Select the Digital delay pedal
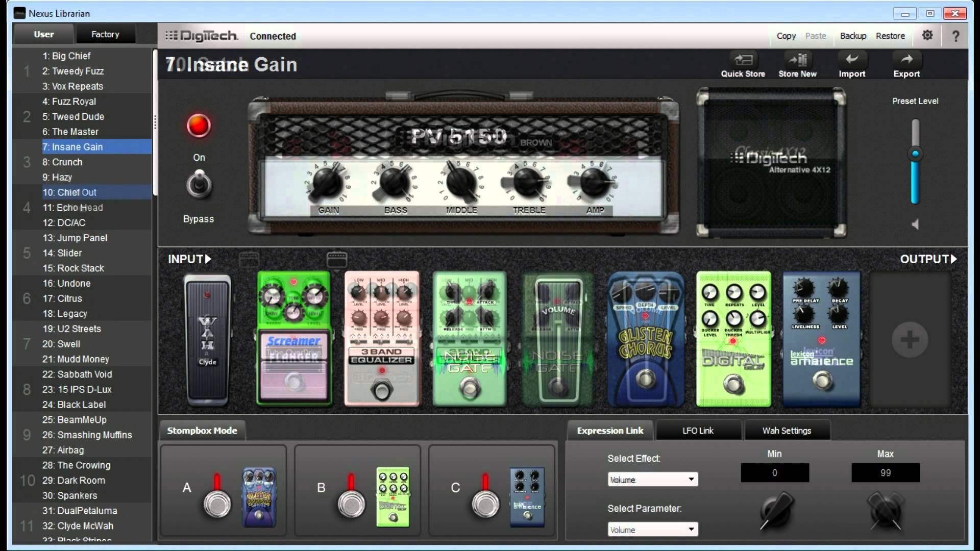 [733, 339]
